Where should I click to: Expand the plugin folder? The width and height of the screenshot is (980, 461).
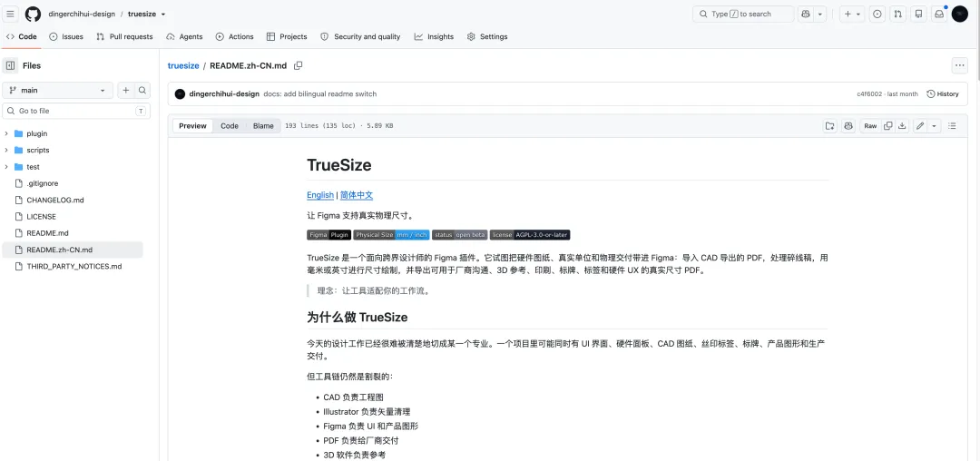[x=6, y=133]
